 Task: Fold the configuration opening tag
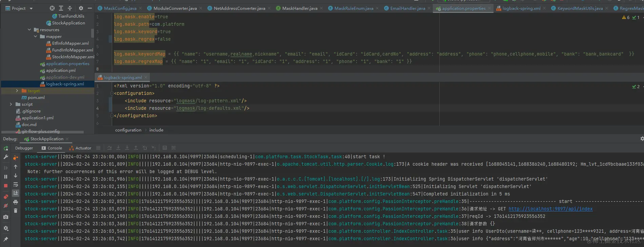[112, 94]
